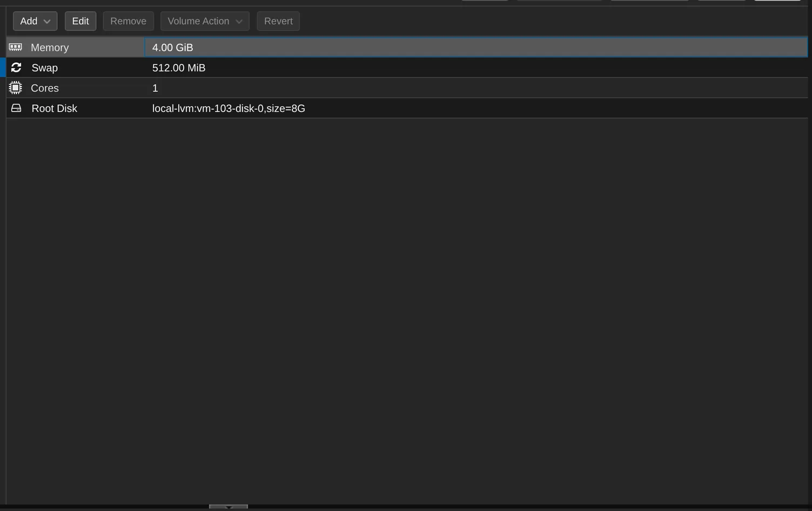Click the local-lvm:vm-103-disk-0 value

229,108
